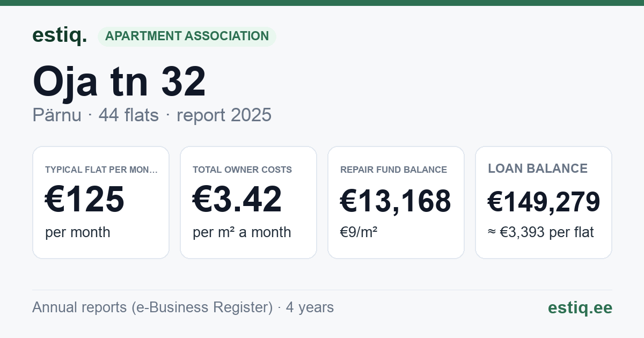This screenshot has width=644, height=338.
Task: Open the Repair fund balance card
Action: 396,202
